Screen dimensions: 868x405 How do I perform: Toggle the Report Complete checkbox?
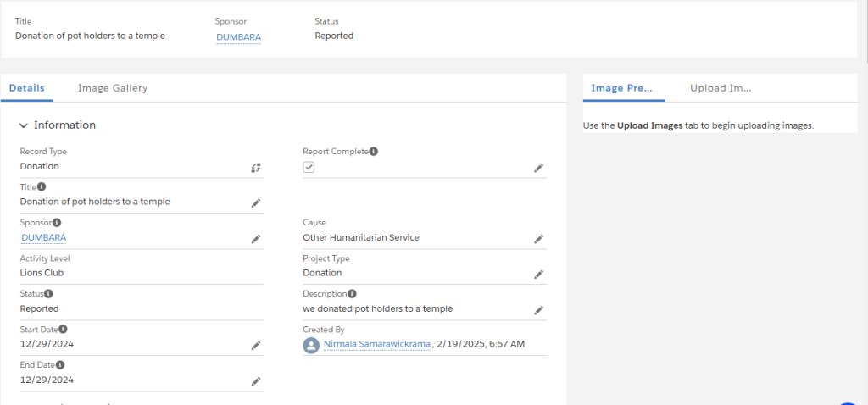pyautogui.click(x=309, y=167)
